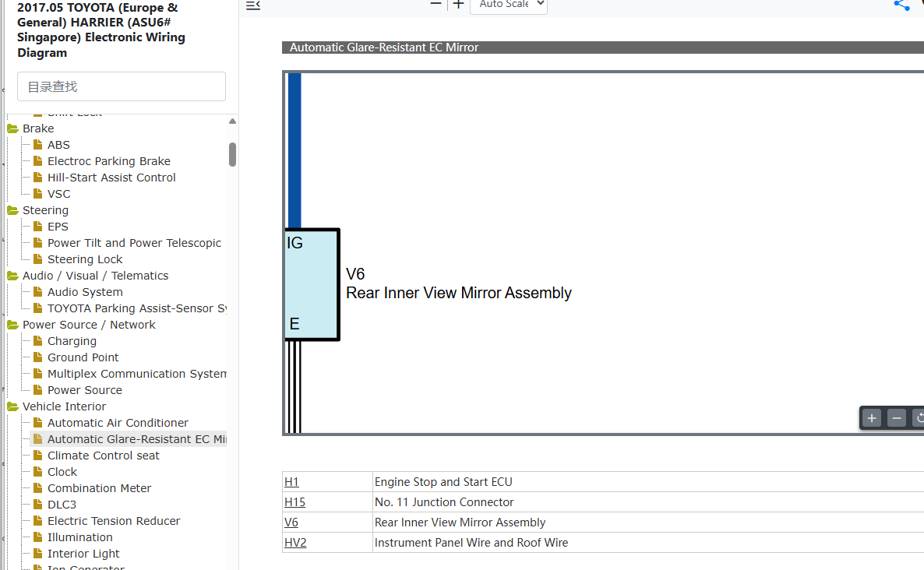Image resolution: width=924 pixels, height=570 pixels.
Task: Open Electroc Parking Brake page
Action: 109,161
